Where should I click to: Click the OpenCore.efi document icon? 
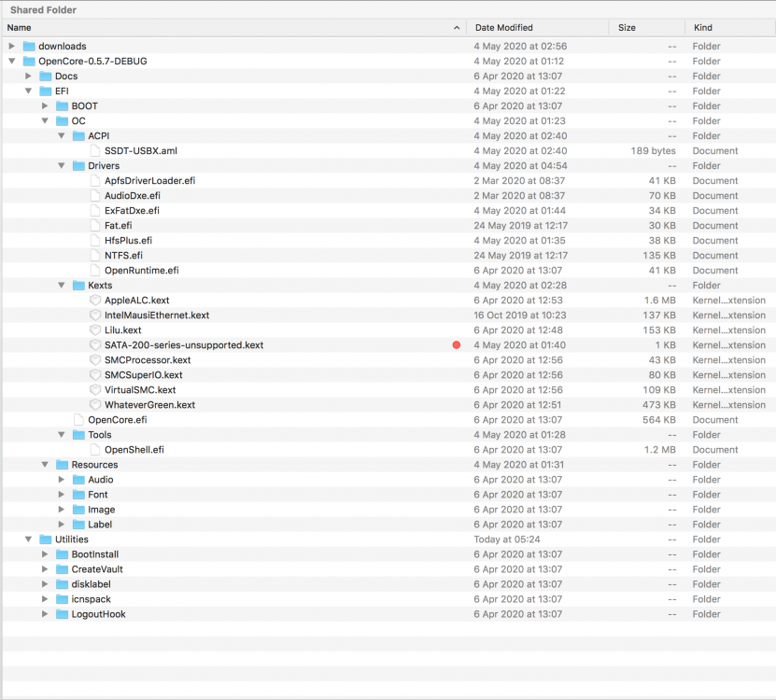pyautogui.click(x=78, y=419)
